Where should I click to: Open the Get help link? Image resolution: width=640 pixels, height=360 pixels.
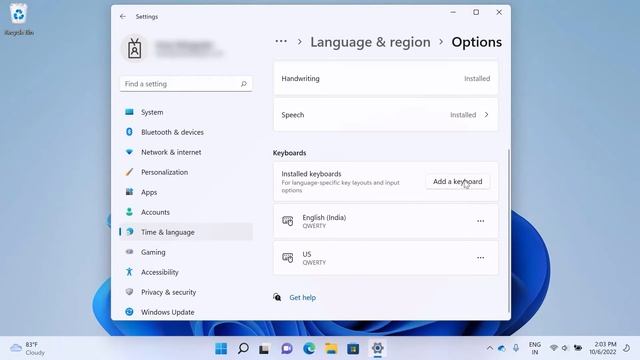[302, 298]
